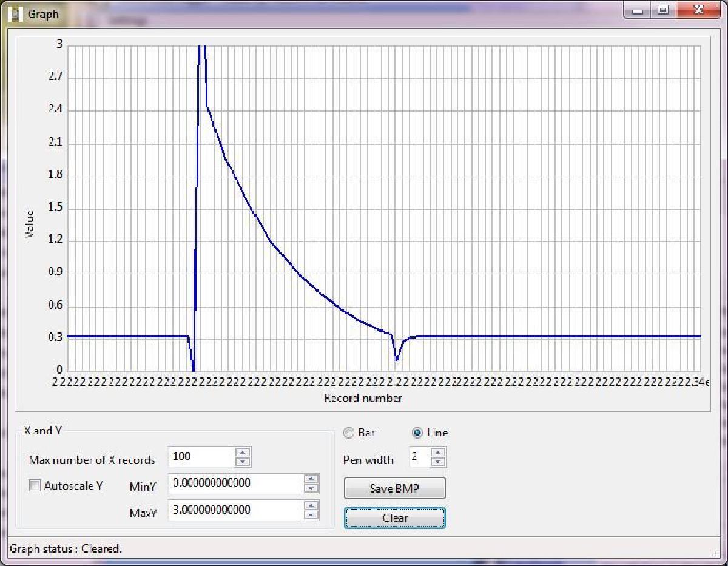Select the Bar graph radio button

[x=349, y=433]
